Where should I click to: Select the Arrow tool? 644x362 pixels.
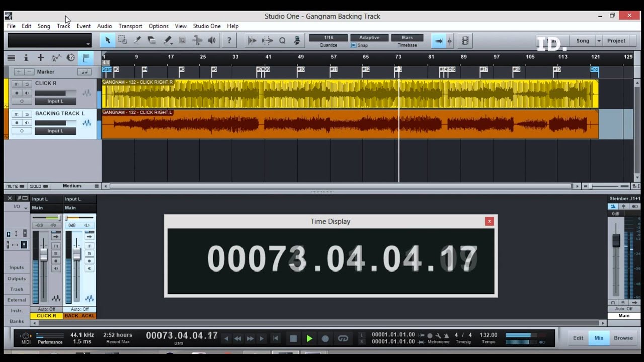[x=107, y=41]
